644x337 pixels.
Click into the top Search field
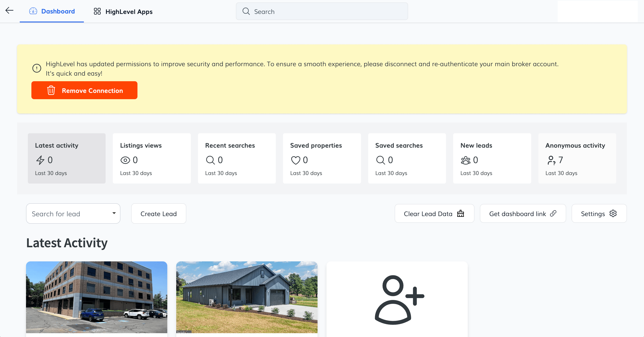[x=322, y=11]
